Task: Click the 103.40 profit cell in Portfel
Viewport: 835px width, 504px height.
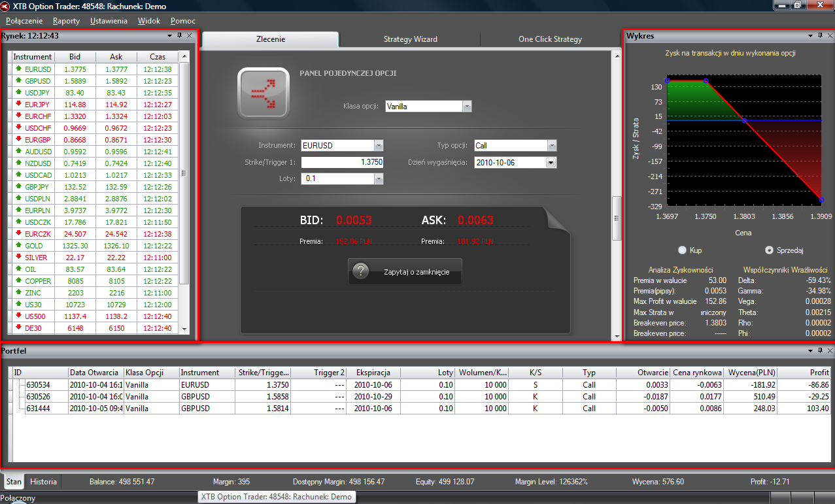Action: coord(806,408)
